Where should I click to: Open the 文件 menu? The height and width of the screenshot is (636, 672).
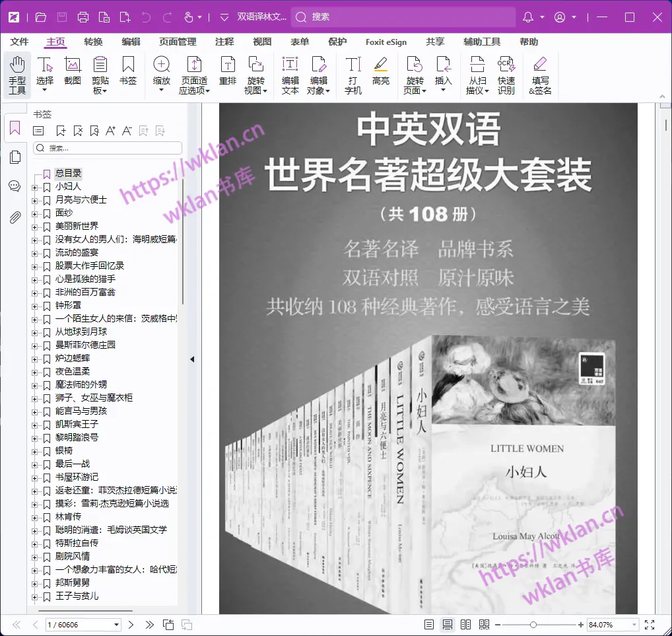pos(19,41)
